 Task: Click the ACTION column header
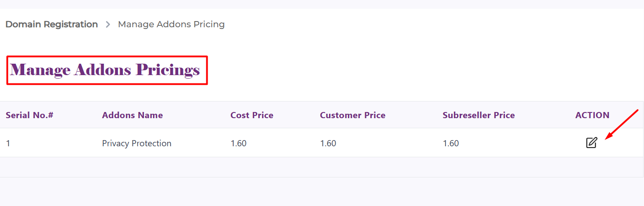click(x=592, y=116)
